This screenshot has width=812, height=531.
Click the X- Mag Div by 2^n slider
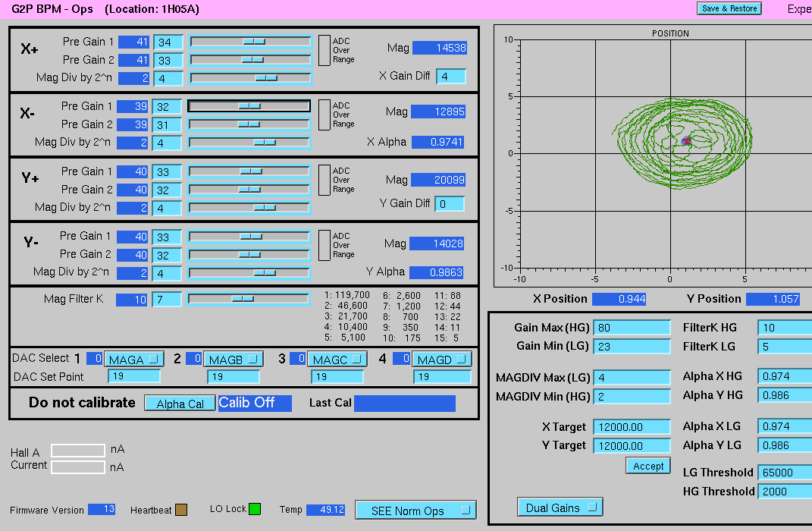(x=249, y=143)
